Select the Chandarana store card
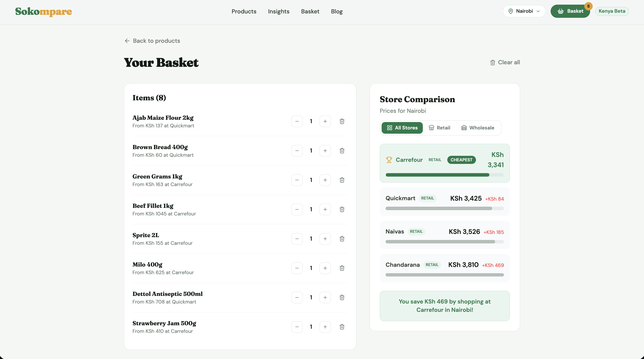 tap(445, 268)
